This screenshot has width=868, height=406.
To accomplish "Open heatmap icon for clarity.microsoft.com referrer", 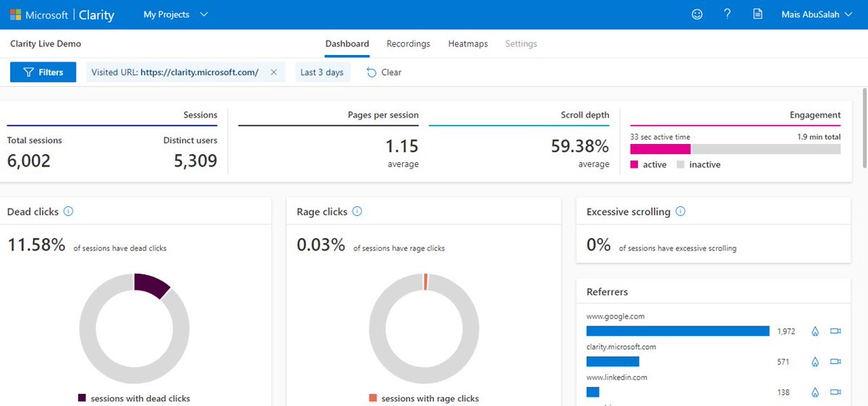I will [815, 362].
